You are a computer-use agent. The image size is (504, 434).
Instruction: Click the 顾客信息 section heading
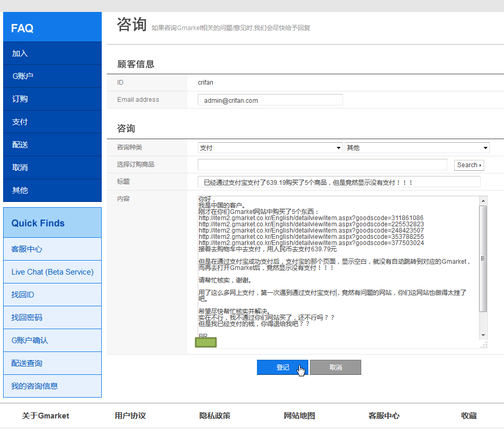(x=135, y=64)
